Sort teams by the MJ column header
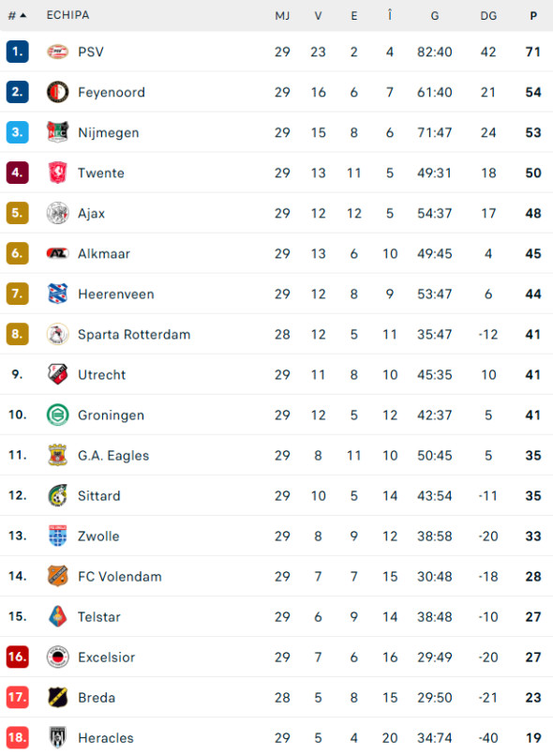This screenshot has width=553, height=756. point(282,15)
